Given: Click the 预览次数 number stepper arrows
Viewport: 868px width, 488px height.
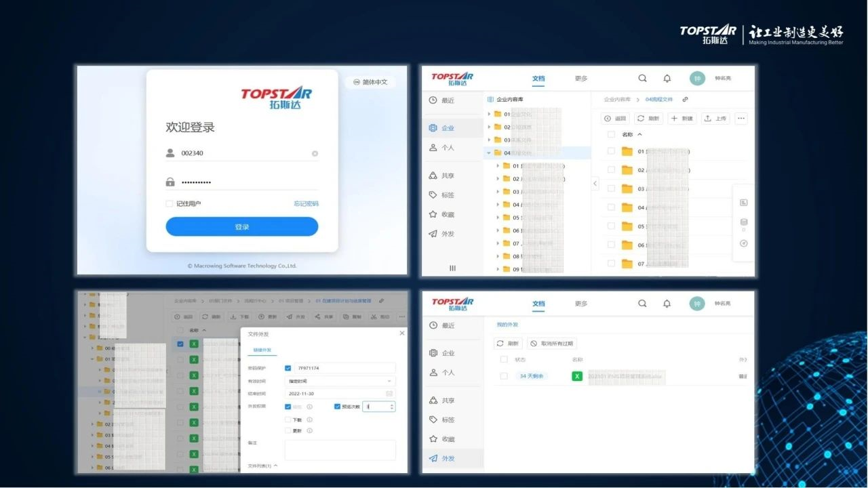Looking at the screenshot, I should [391, 407].
